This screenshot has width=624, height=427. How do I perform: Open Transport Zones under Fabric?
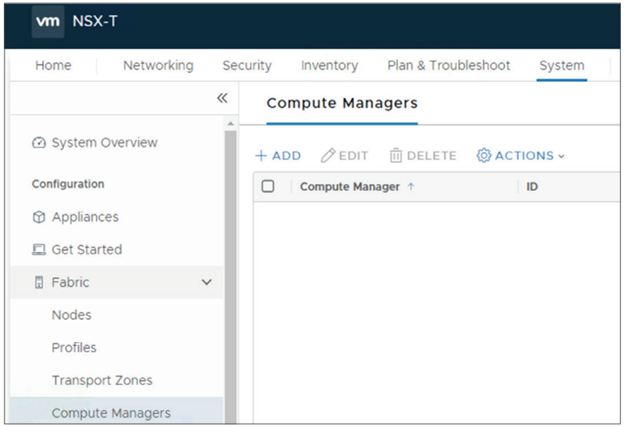click(102, 380)
